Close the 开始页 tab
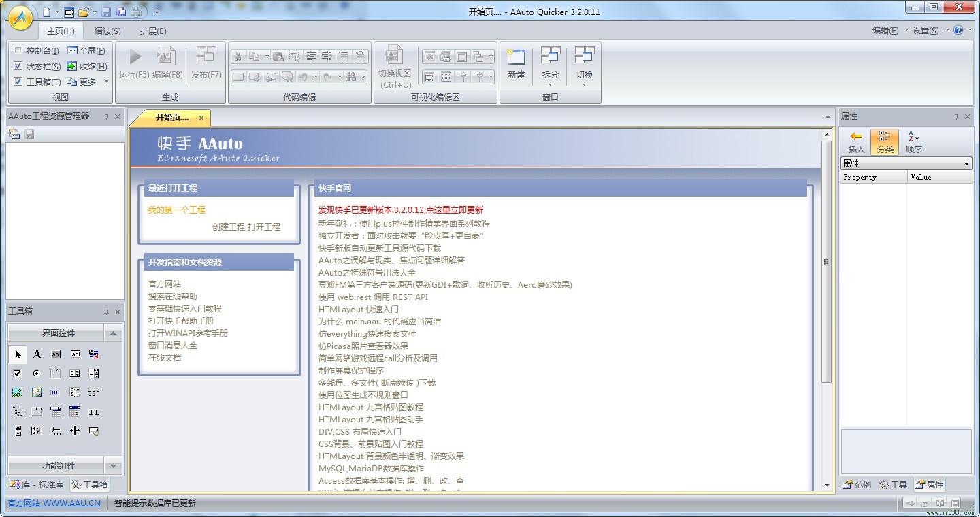This screenshot has height=517, width=980. click(201, 118)
